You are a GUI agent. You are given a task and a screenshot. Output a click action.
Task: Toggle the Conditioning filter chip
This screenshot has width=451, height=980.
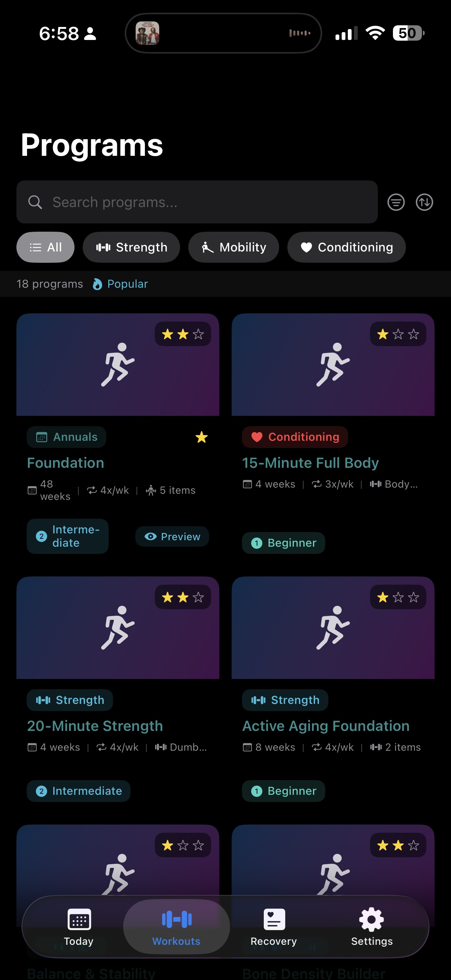pos(346,247)
